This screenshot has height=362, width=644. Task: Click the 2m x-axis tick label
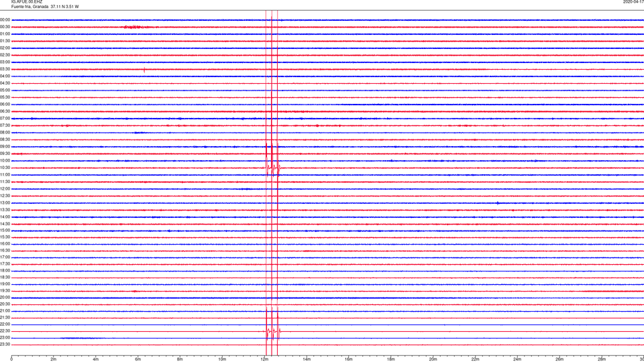(x=54, y=359)
